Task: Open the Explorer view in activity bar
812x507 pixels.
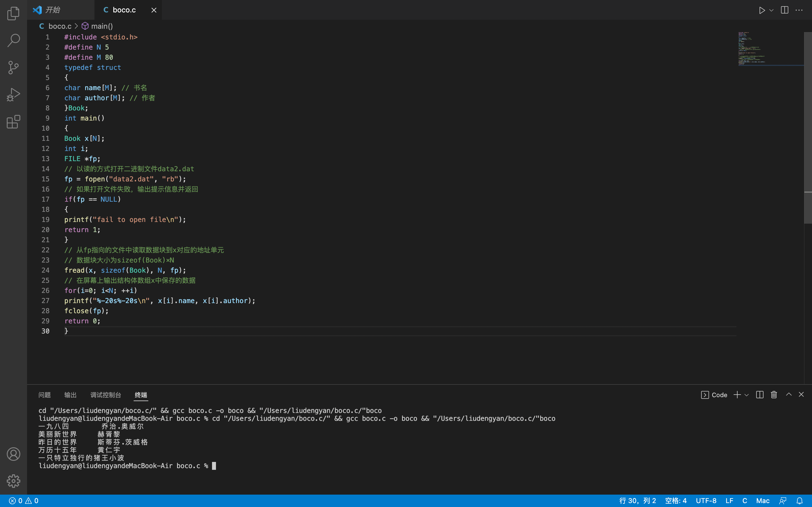Action: (x=14, y=14)
